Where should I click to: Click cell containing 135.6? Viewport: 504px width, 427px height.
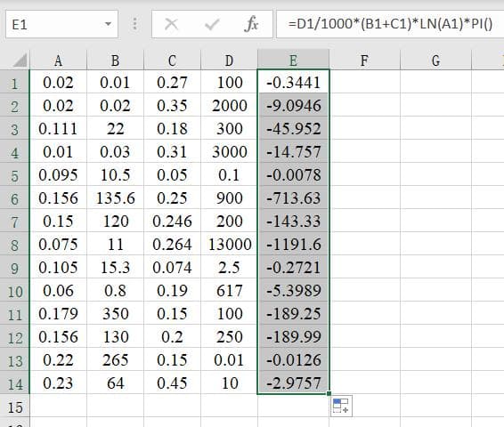pyautogui.click(x=116, y=198)
